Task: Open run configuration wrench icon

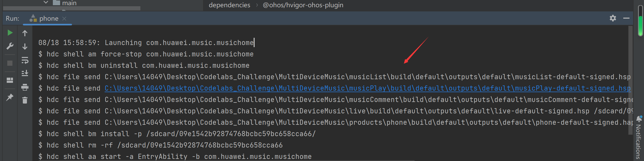Action: 10,46
